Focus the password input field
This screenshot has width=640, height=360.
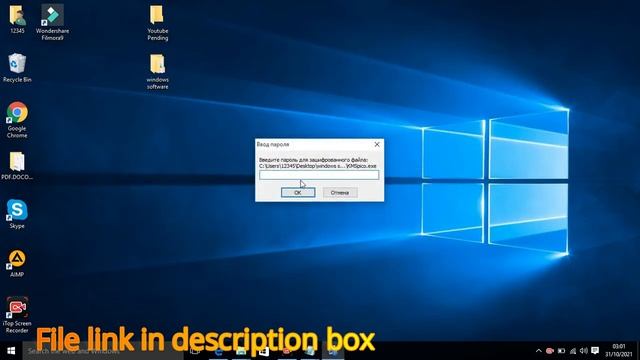tap(319, 175)
